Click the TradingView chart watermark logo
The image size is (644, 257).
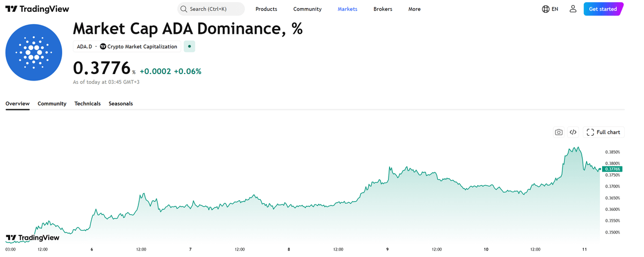click(33, 238)
